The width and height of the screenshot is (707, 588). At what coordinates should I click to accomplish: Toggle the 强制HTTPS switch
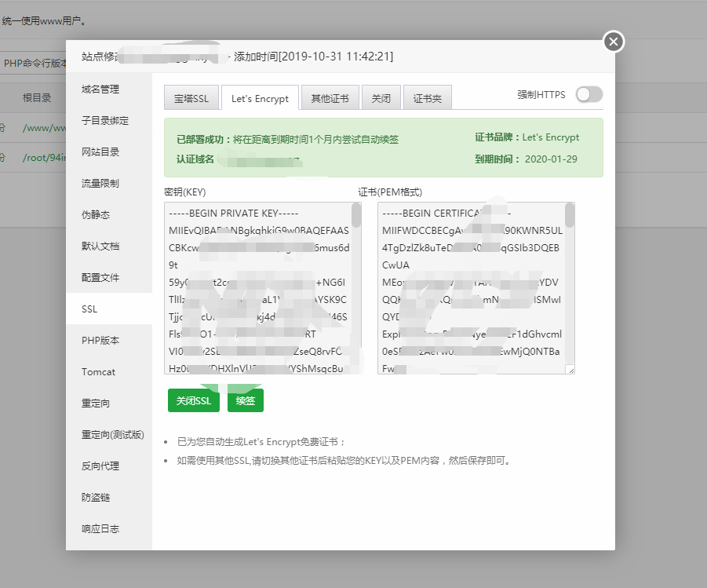(x=589, y=95)
